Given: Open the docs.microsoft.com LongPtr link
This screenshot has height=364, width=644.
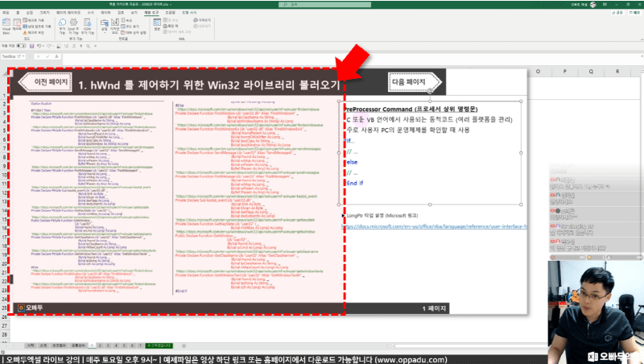Looking at the screenshot, I should coord(435,226).
